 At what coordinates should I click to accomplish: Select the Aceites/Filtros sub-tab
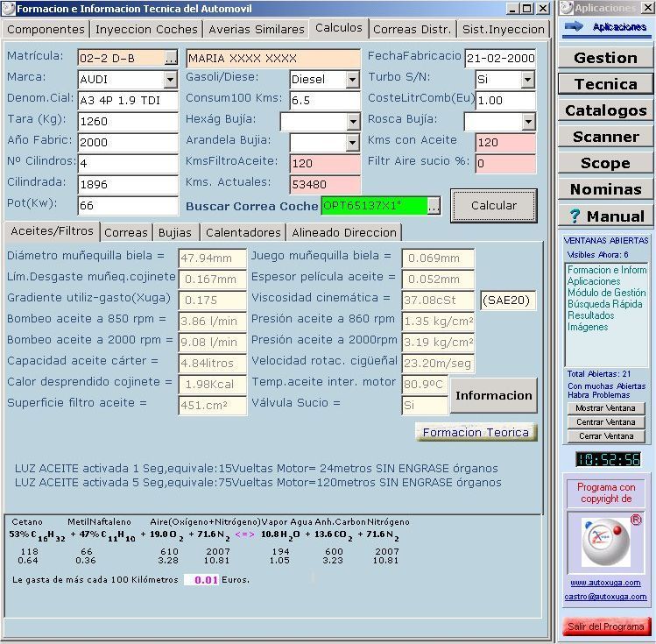coord(52,231)
